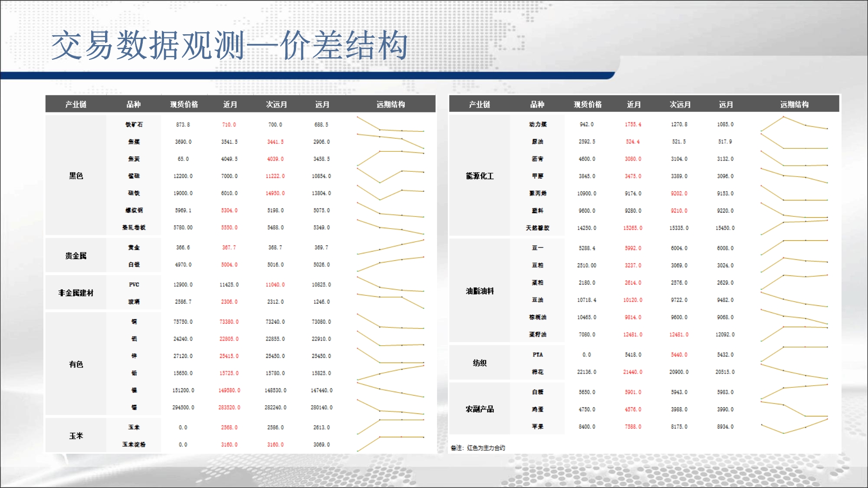The height and width of the screenshot is (488, 868).
Task: Click the 油脂油料 category cell
Action: pos(480,291)
